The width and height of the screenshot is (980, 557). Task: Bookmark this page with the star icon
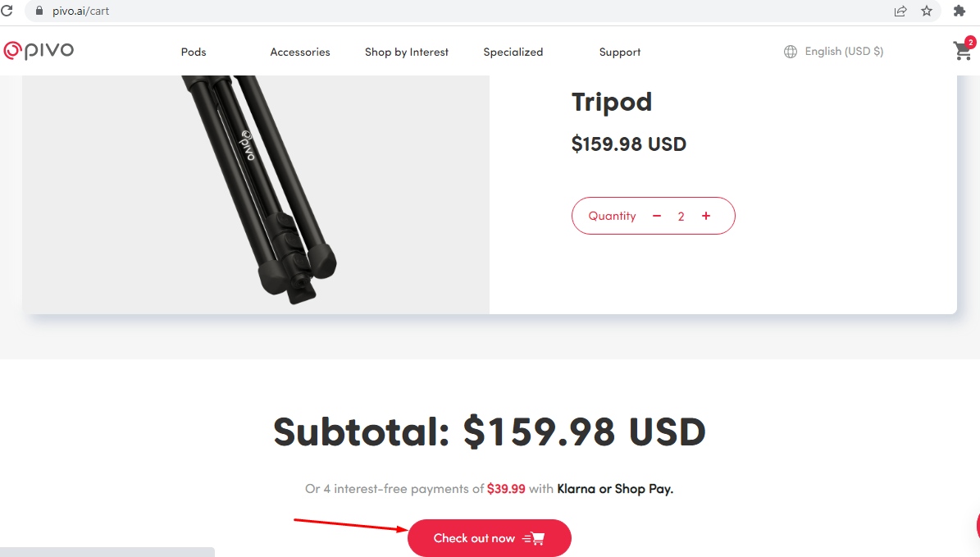pyautogui.click(x=927, y=11)
